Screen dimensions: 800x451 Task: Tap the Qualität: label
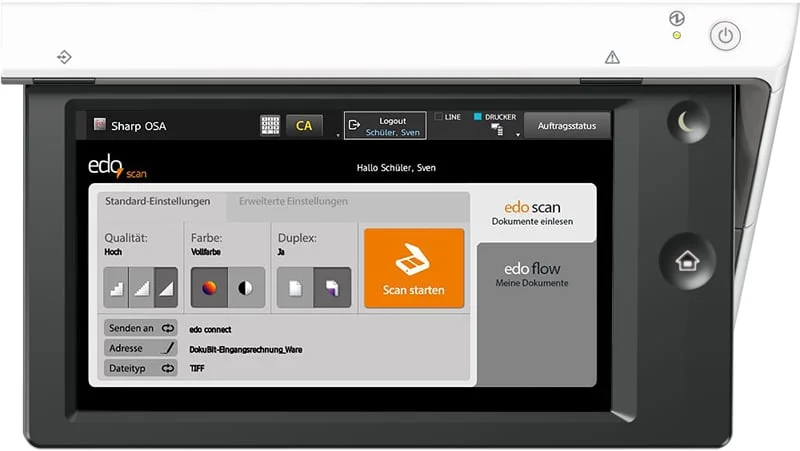[126, 238]
